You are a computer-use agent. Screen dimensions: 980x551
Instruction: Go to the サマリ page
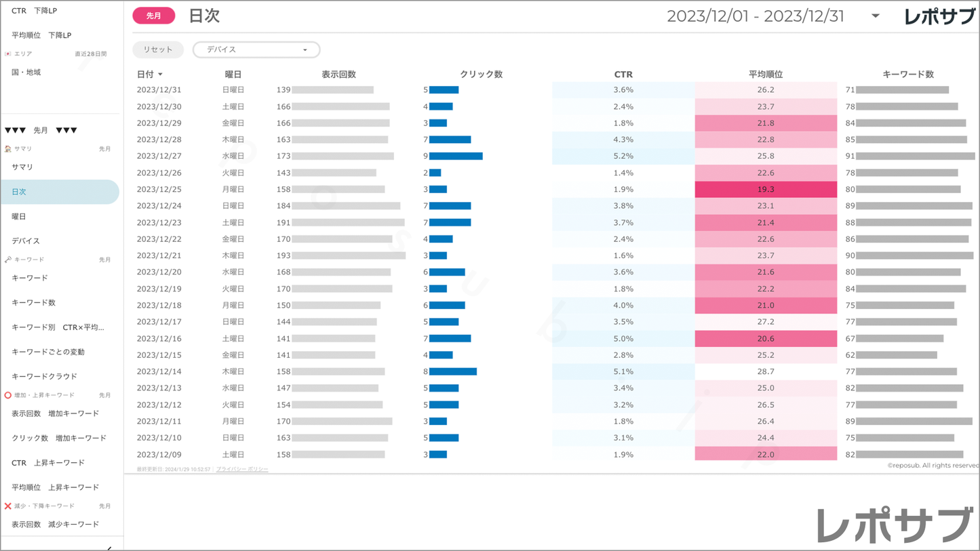click(22, 167)
